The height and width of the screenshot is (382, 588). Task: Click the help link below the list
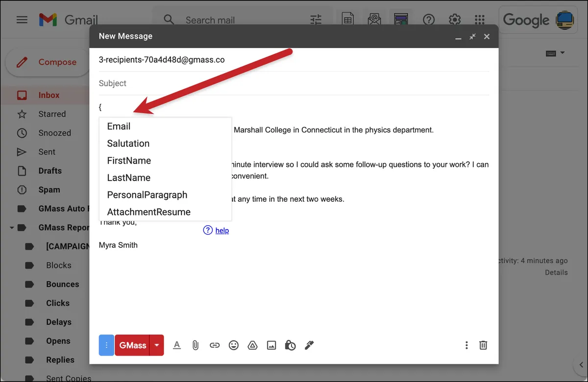222,230
